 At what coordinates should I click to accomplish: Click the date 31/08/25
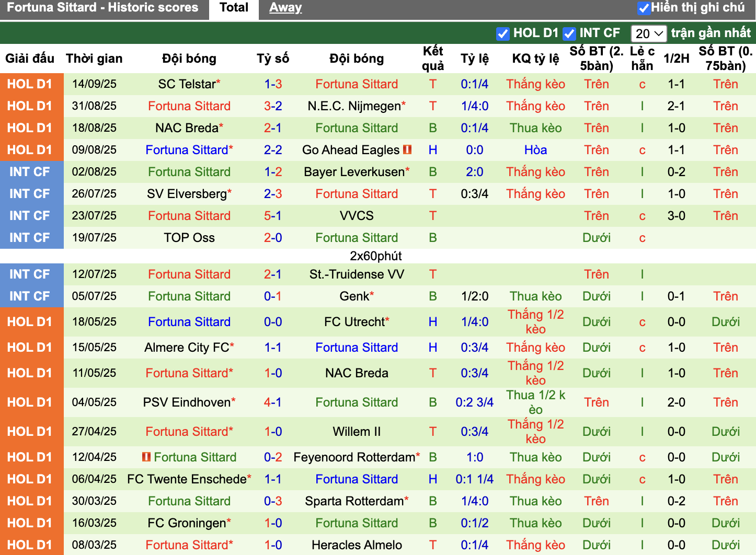click(x=94, y=106)
